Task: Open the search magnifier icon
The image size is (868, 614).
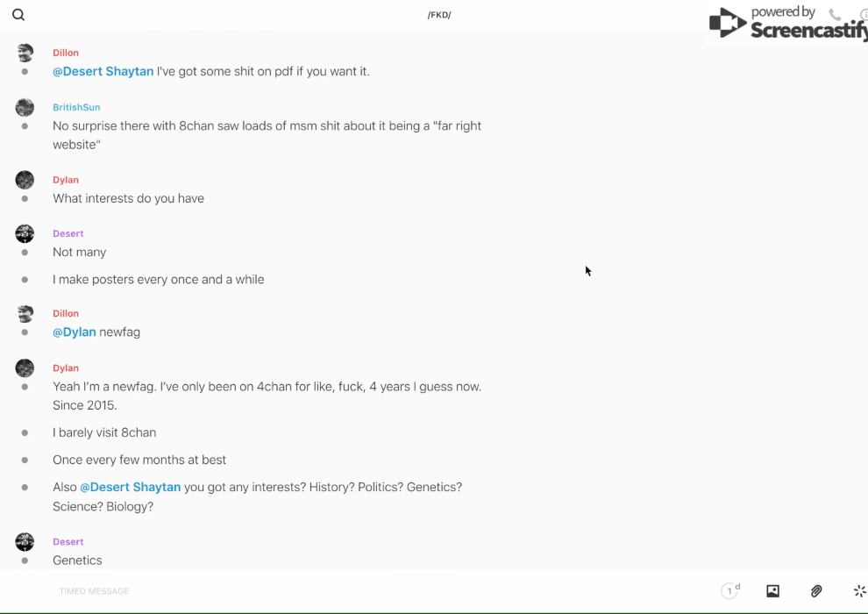Action: [18, 15]
